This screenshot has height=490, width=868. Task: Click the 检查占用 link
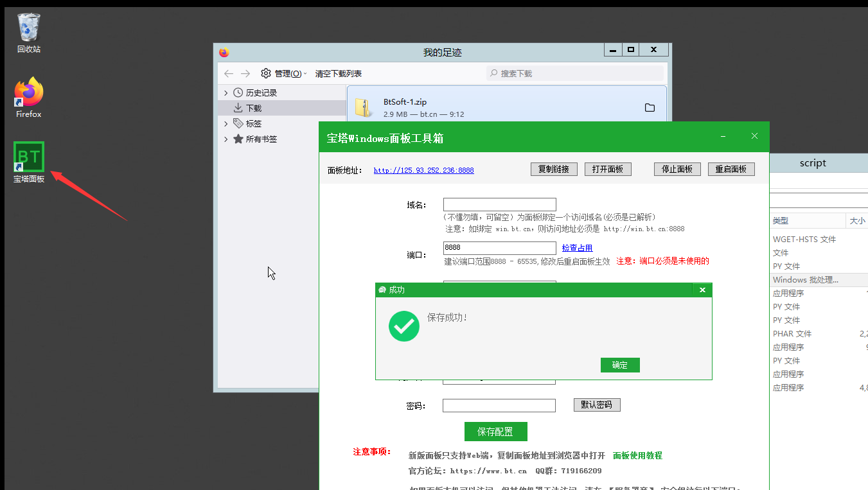(577, 248)
